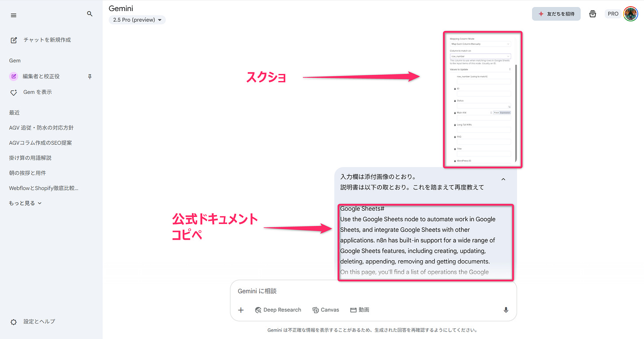Click the 最近 section heading

14,113
